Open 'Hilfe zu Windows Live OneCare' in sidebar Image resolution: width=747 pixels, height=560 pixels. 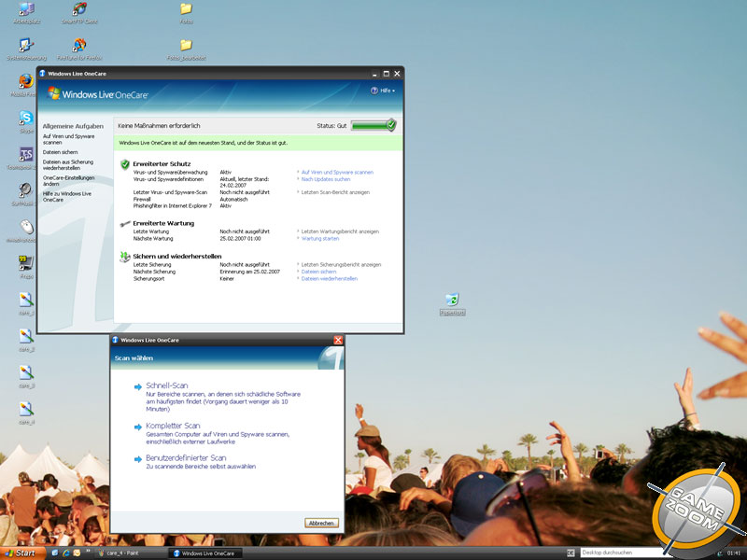coord(66,197)
